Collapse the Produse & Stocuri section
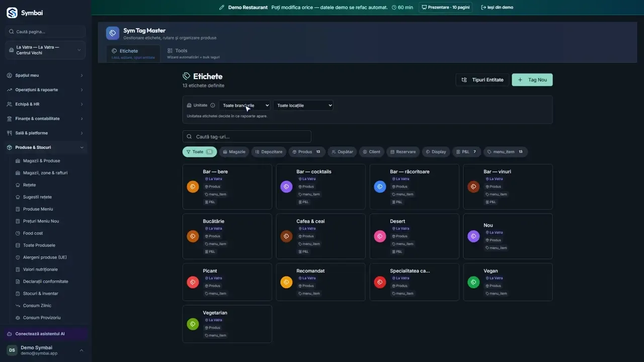 coord(45,147)
